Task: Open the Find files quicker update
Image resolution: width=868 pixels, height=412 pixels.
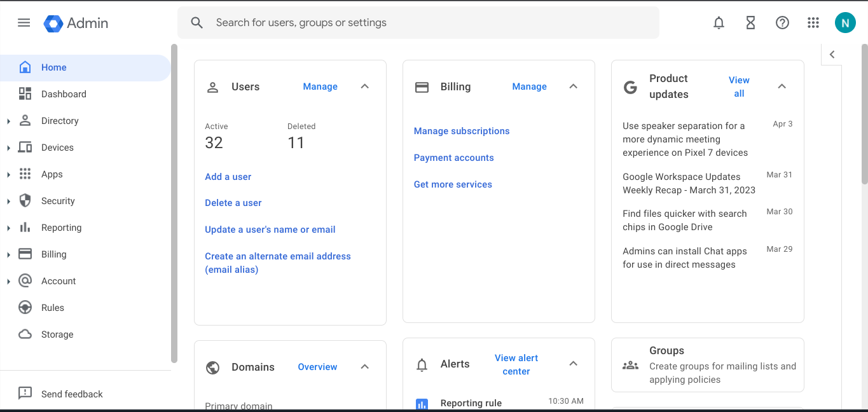Action: pyautogui.click(x=685, y=220)
